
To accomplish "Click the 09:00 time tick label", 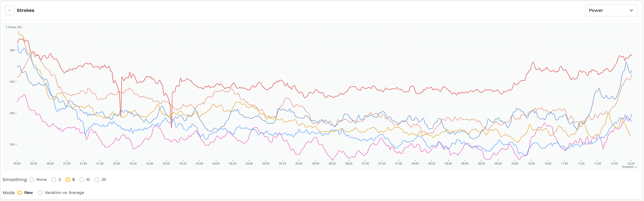I will (465, 164).
